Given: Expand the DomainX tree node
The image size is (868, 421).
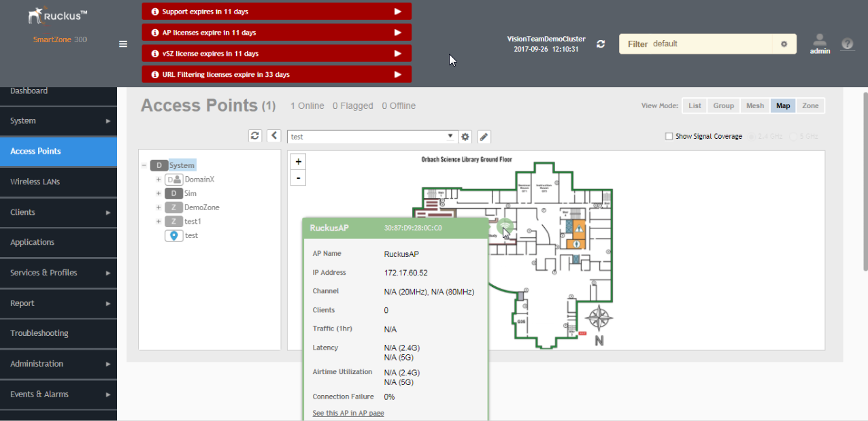Looking at the screenshot, I should [x=158, y=180].
